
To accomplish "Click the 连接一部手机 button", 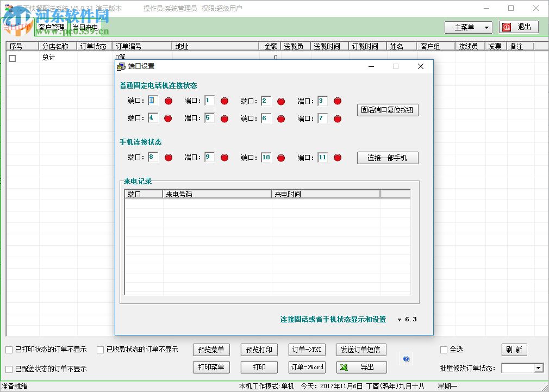I will (388, 158).
